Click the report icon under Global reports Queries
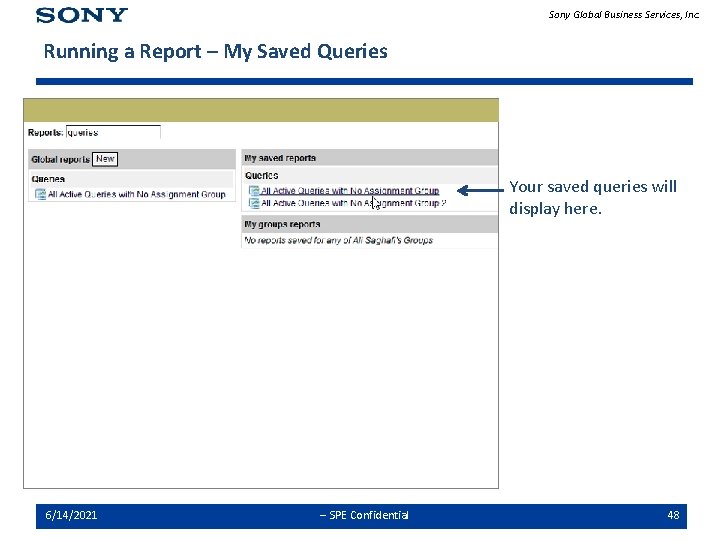This screenshot has width=720, height=540. click(x=40, y=195)
